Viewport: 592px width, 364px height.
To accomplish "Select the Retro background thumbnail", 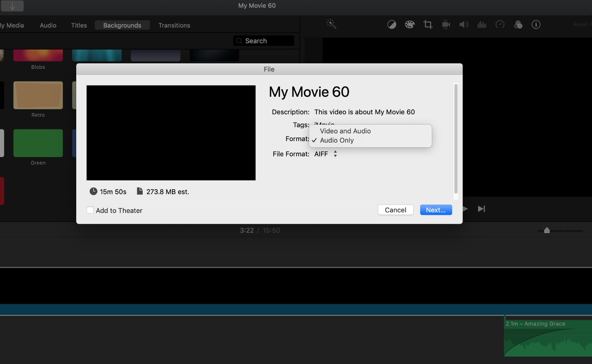I will point(38,95).
